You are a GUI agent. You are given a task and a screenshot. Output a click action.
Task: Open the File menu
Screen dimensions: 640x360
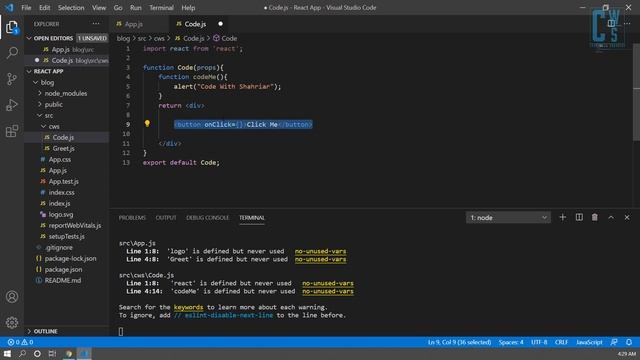click(26, 8)
